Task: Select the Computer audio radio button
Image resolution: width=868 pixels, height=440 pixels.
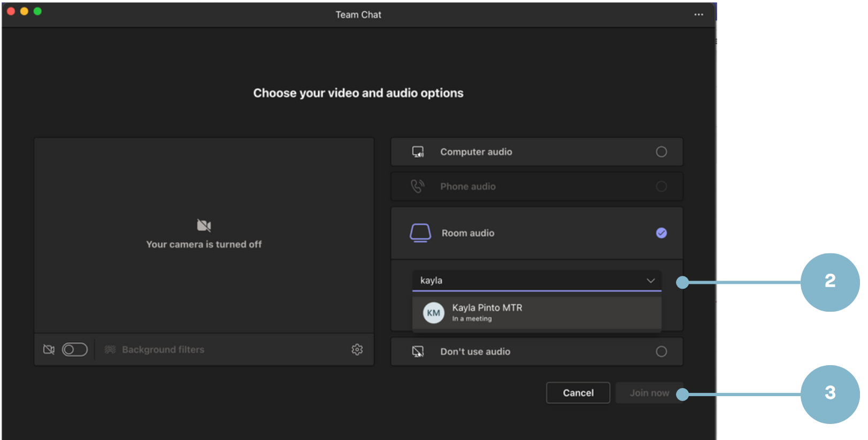Action: click(662, 152)
